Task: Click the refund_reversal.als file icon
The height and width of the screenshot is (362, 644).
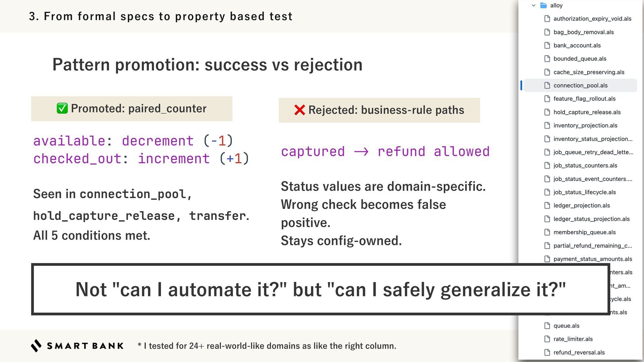Action: 547,352
